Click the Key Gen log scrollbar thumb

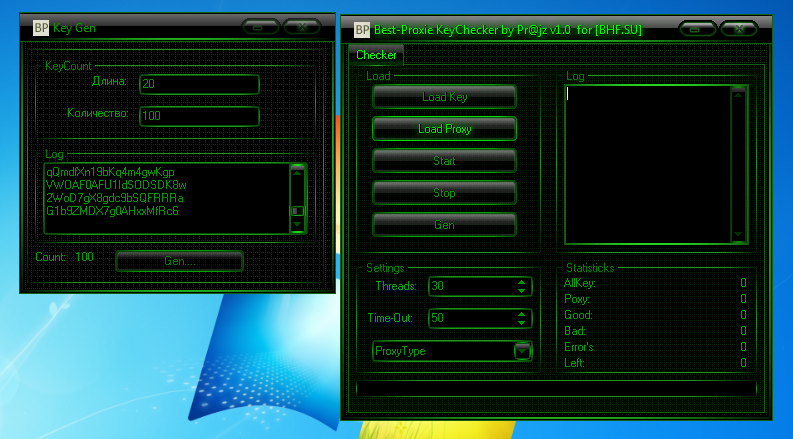(x=297, y=211)
